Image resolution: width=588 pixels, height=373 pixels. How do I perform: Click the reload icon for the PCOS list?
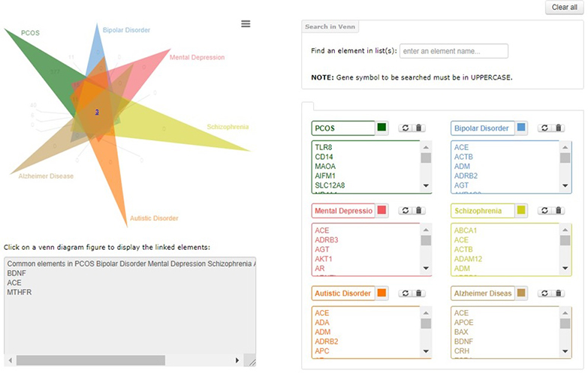click(404, 128)
